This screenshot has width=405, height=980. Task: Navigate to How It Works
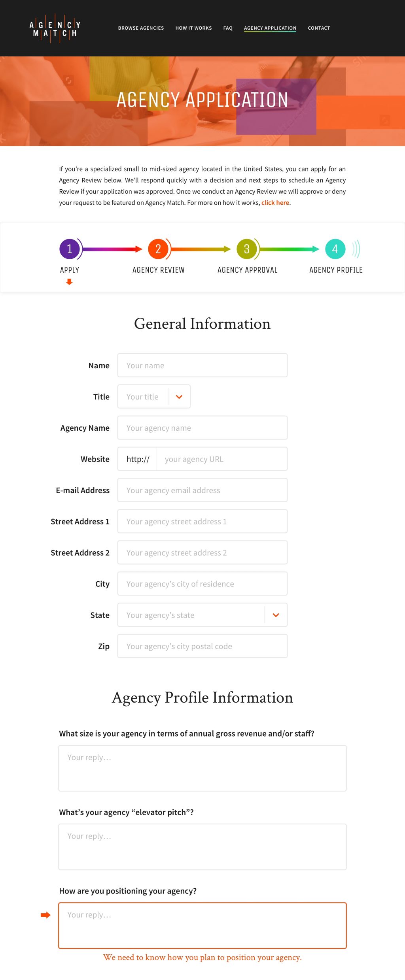coord(193,28)
